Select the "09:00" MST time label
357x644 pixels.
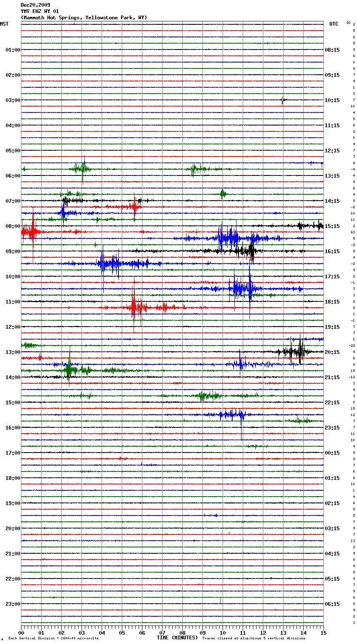(x=13, y=251)
